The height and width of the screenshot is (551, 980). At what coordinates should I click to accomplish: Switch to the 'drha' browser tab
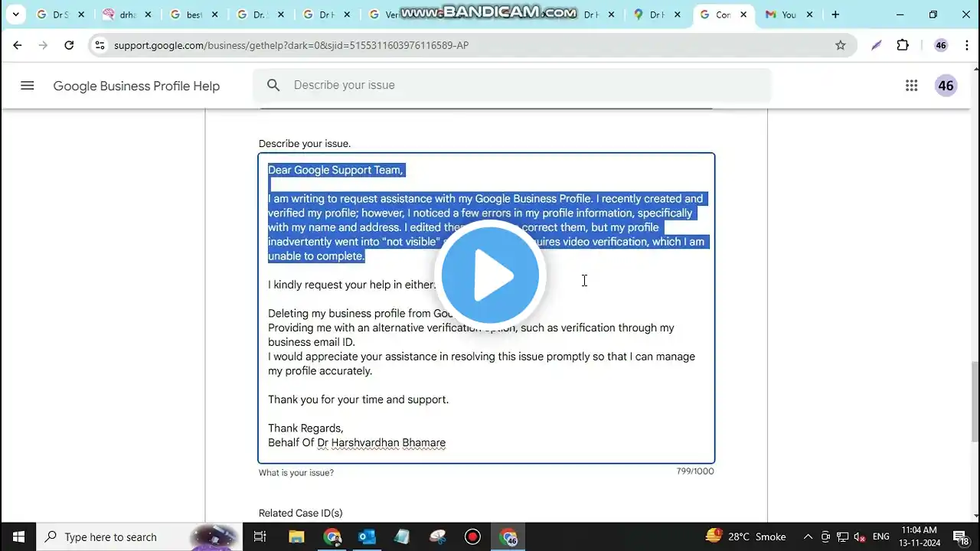pos(129,15)
